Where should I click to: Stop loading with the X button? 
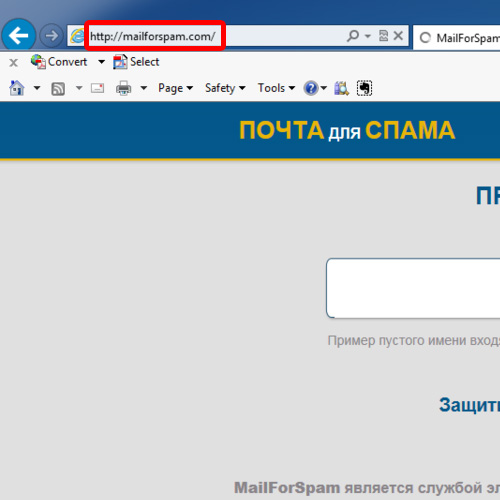pos(398,35)
